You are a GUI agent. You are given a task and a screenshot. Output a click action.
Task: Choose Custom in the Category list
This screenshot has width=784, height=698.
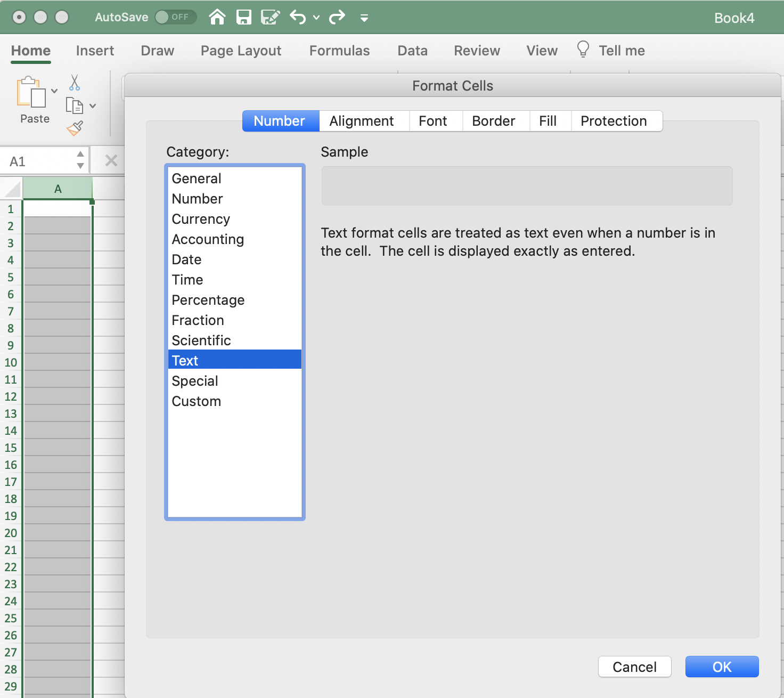point(196,401)
